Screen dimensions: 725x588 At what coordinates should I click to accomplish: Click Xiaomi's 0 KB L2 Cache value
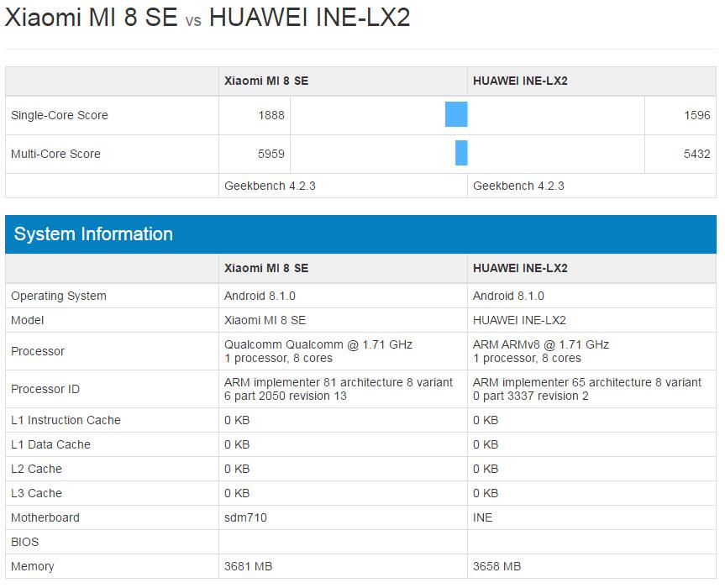click(x=237, y=470)
